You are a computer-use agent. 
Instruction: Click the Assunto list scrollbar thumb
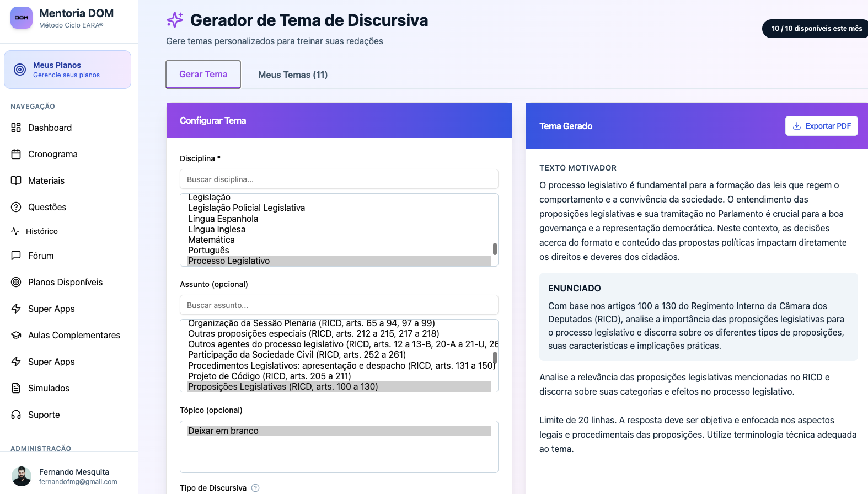pyautogui.click(x=495, y=358)
